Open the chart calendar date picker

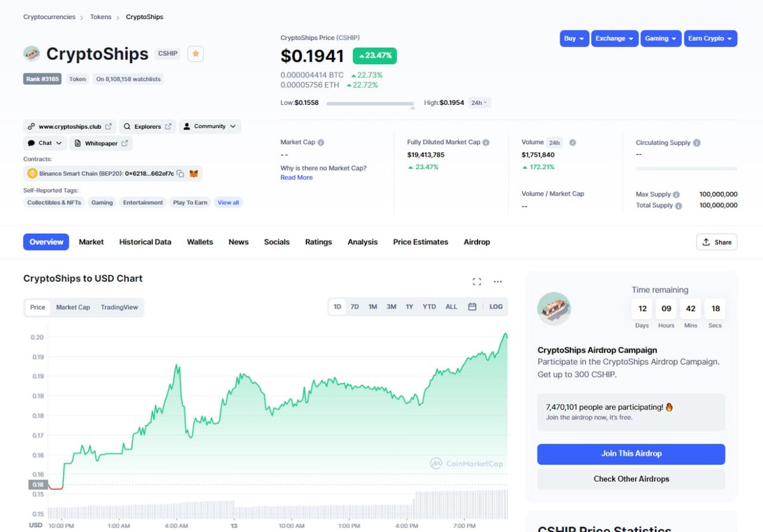pos(472,306)
